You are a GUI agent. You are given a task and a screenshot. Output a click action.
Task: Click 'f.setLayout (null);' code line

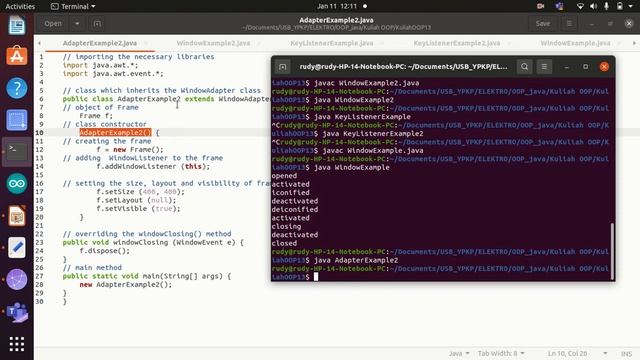click(136, 200)
